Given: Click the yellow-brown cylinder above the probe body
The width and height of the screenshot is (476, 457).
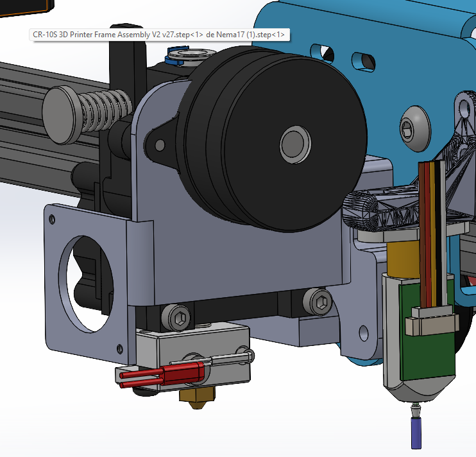Looking at the screenshot, I should point(402,258).
